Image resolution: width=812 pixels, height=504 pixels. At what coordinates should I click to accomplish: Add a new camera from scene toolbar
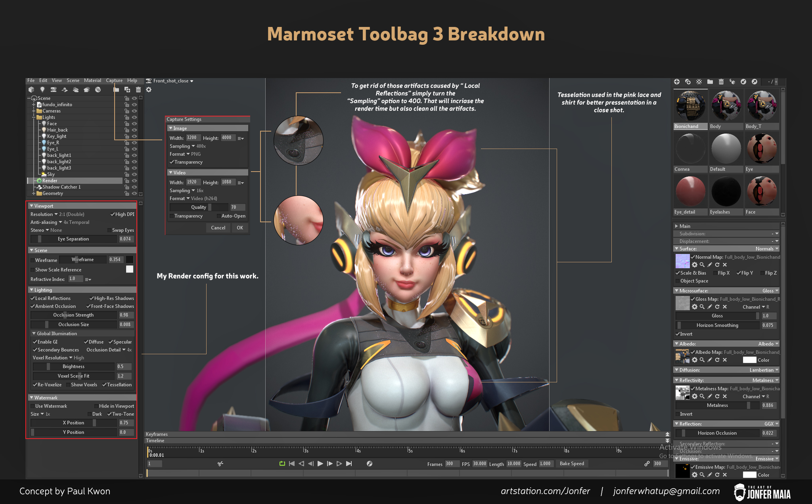point(54,90)
